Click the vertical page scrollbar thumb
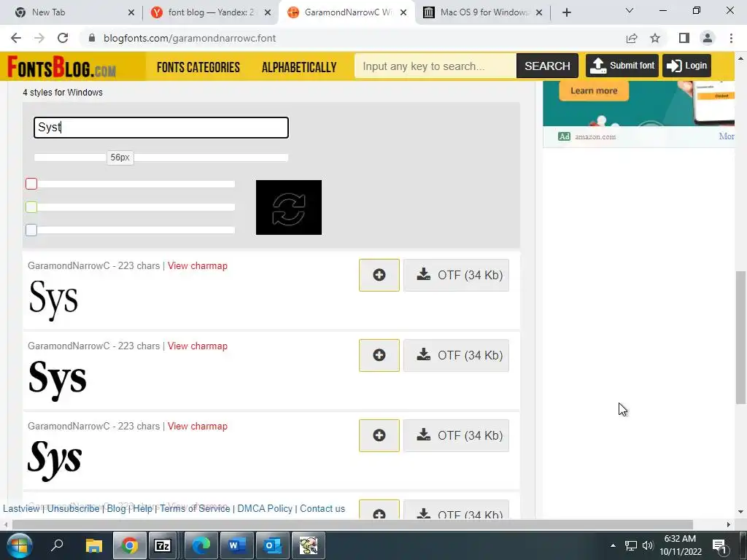This screenshot has height=560, width=747. [740, 338]
